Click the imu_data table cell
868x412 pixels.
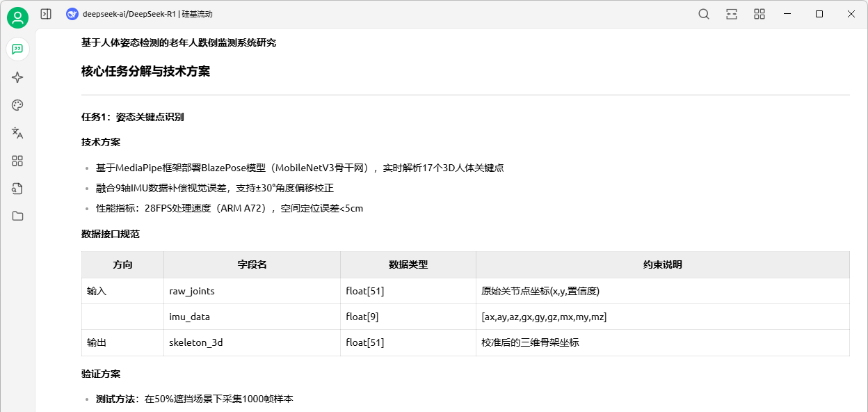(x=252, y=317)
